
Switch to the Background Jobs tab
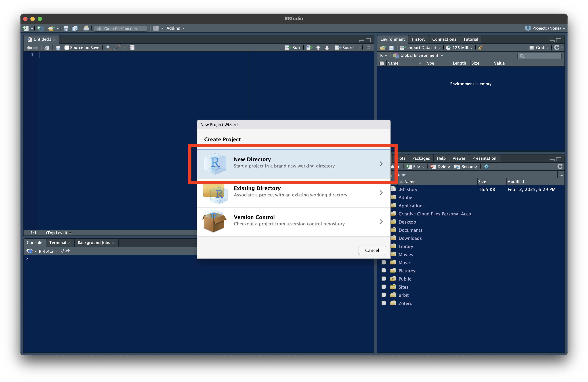[94, 243]
